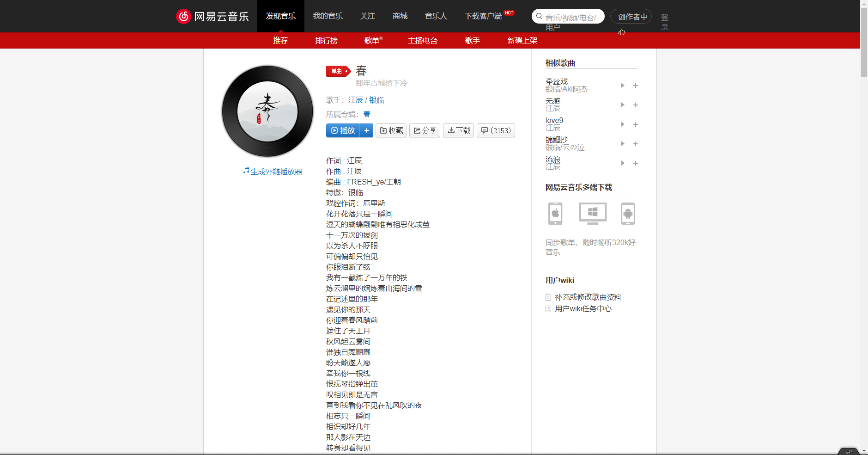This screenshot has height=455, width=868.
Task: Switch to the 排行榜 tab
Action: coord(326,41)
